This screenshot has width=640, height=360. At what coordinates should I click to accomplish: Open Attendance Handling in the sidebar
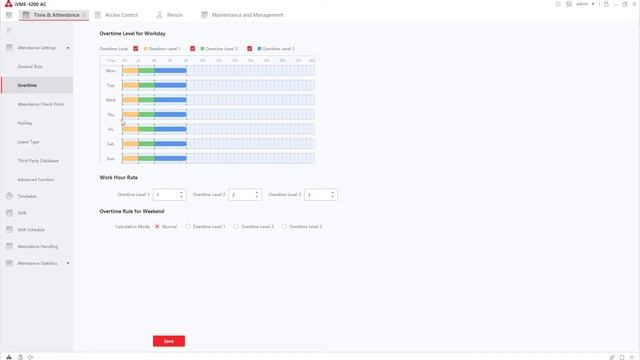38,247
